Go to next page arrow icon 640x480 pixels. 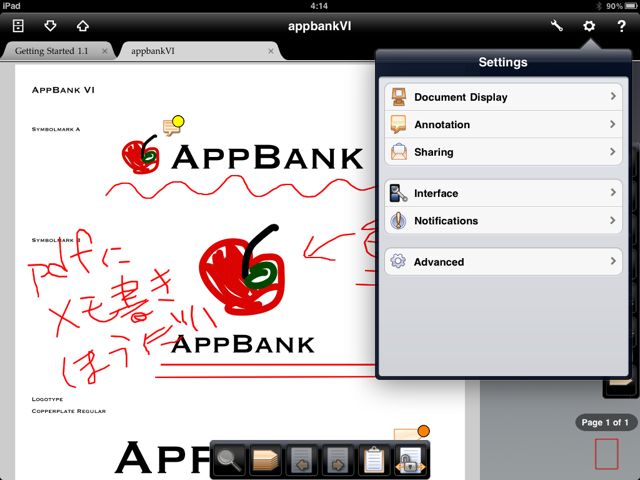338,460
